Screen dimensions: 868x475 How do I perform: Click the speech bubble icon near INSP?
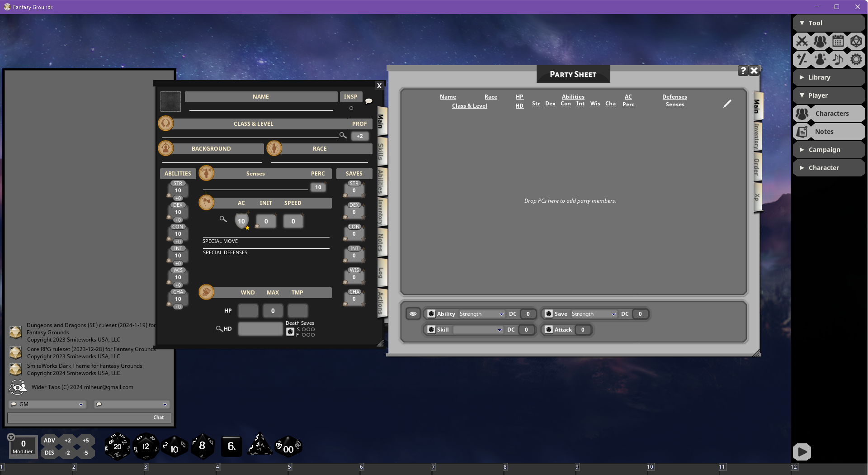(x=369, y=101)
